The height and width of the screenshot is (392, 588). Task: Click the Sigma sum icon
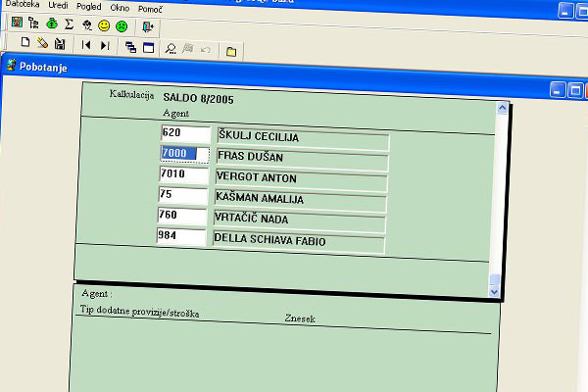(x=69, y=24)
